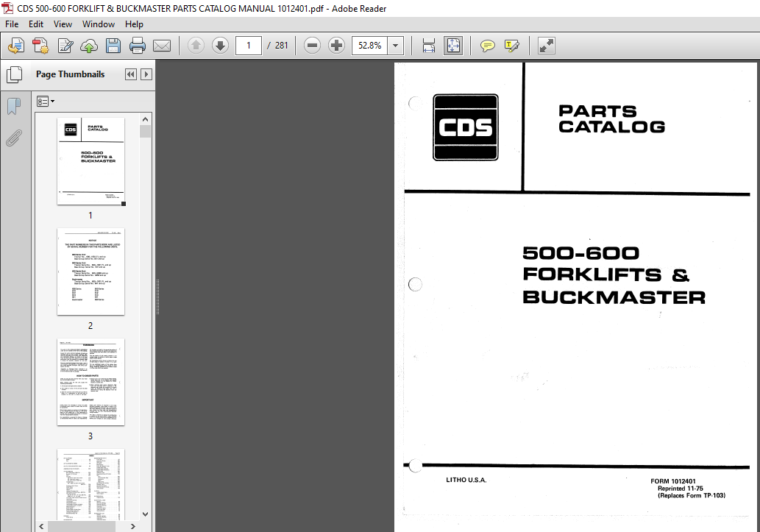
Task: Click the Read mode expand icon
Action: 546,46
